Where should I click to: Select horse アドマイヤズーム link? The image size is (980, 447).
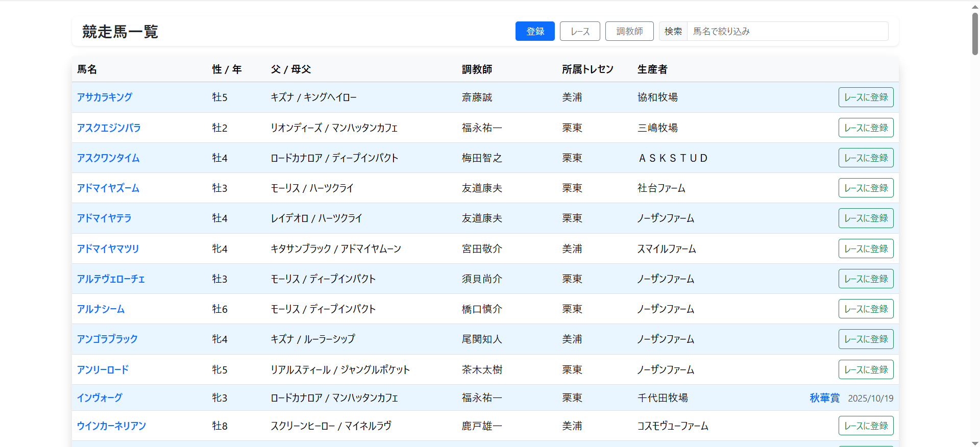click(x=108, y=188)
